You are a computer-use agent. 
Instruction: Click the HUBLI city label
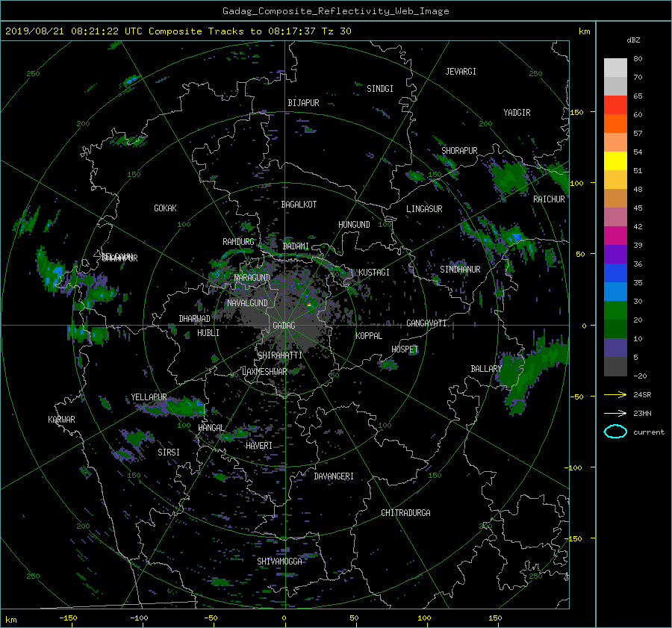click(x=208, y=333)
